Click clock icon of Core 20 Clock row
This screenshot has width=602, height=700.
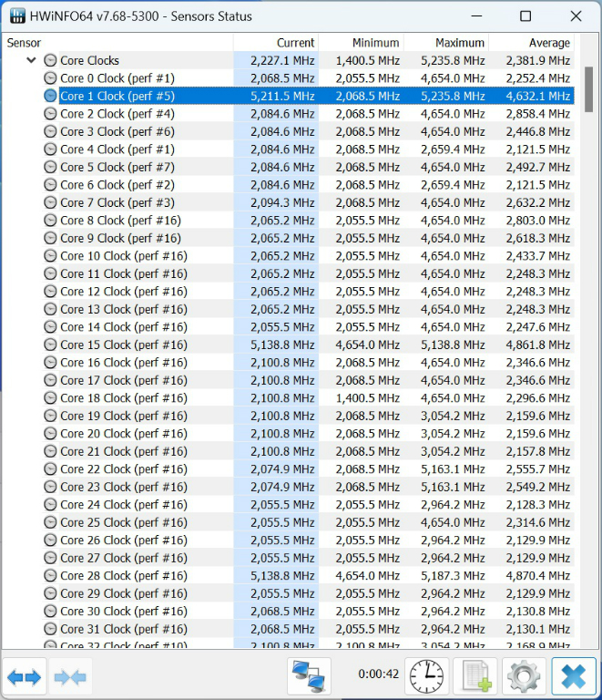50,434
